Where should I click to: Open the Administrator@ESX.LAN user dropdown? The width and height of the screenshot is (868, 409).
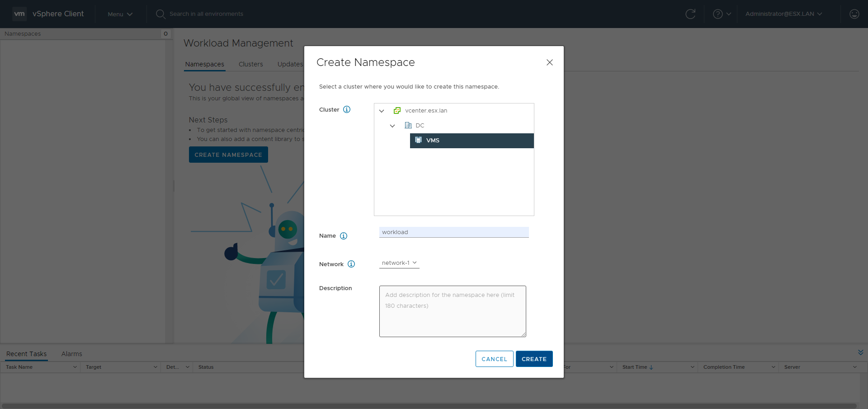(x=783, y=14)
